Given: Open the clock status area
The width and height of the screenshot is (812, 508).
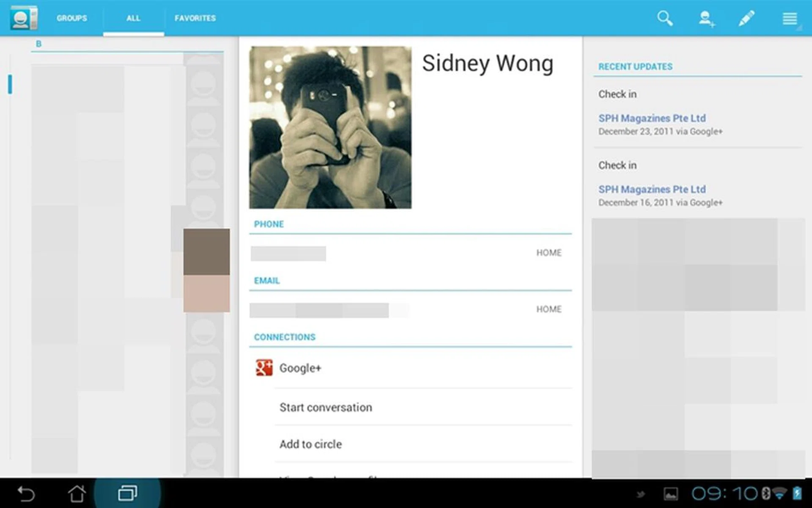Looking at the screenshot, I should [x=724, y=494].
